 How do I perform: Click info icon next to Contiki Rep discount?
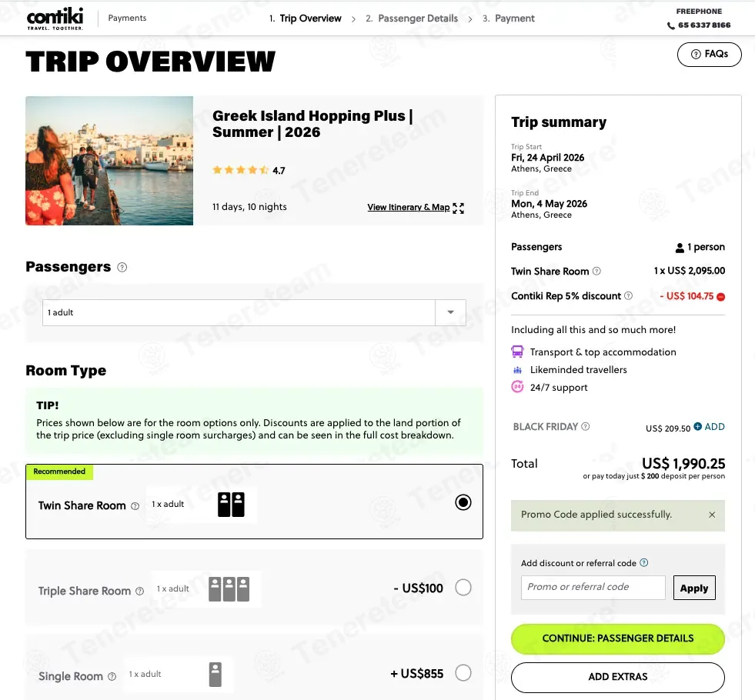[x=628, y=296]
